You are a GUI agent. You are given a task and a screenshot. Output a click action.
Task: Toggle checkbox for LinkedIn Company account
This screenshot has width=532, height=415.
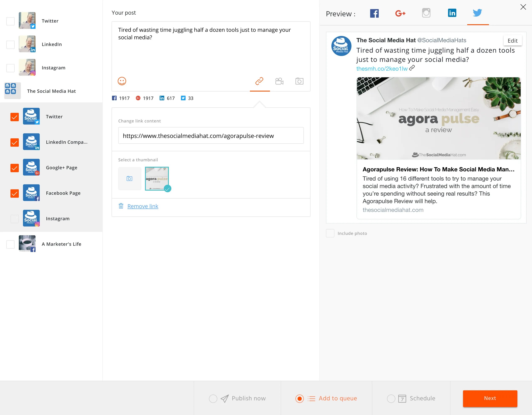tap(14, 142)
